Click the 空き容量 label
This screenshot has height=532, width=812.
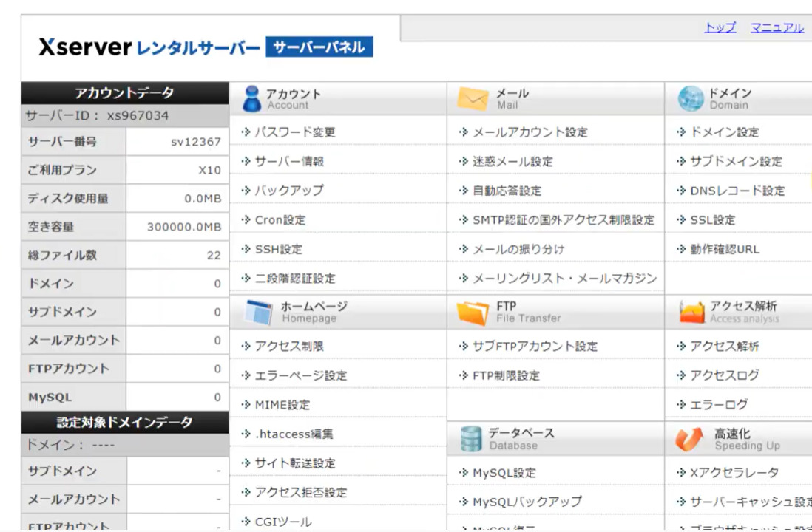coord(51,227)
